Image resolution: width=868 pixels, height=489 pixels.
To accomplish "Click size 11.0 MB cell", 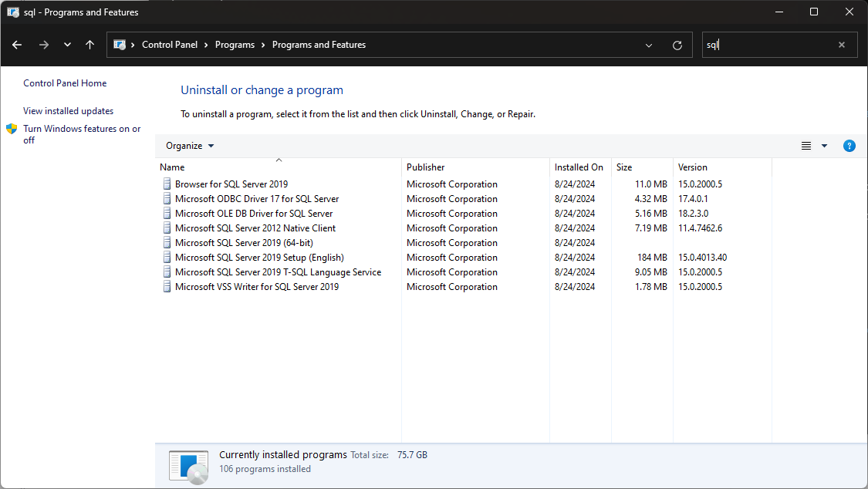I will [x=651, y=184].
